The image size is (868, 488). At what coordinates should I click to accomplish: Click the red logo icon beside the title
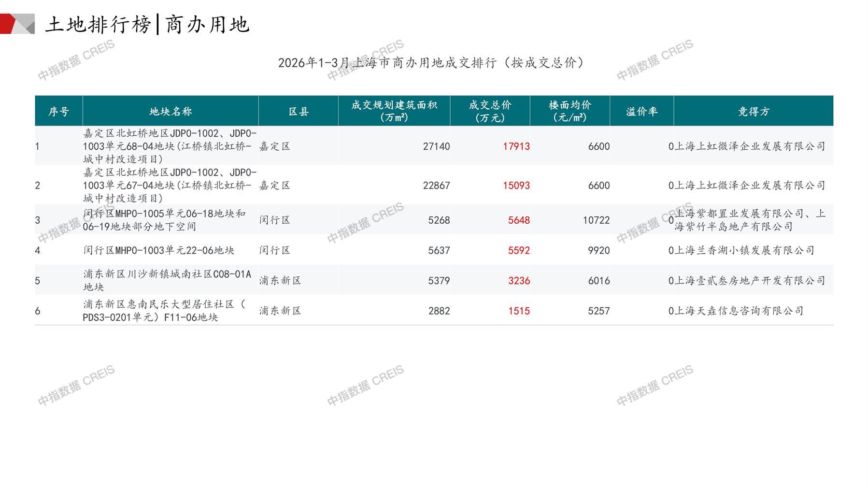tap(17, 24)
